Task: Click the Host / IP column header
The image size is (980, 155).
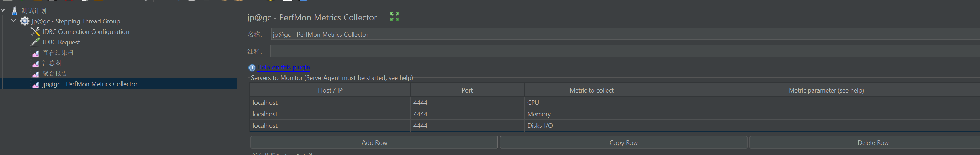Action: 330,90
